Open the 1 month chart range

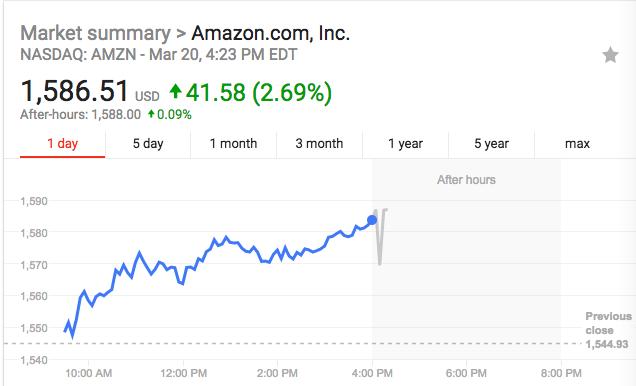point(234,144)
